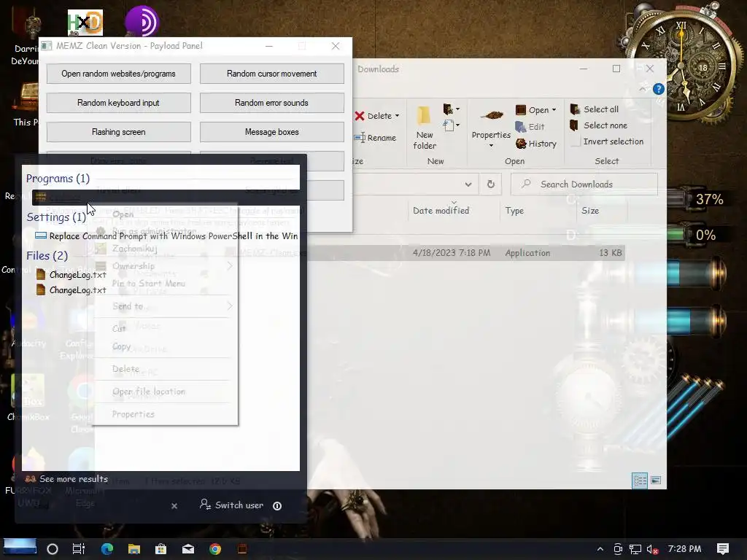Viewport: 747px width, 560px height.
Task: Open the Downloads help icon
Action: coord(659,89)
